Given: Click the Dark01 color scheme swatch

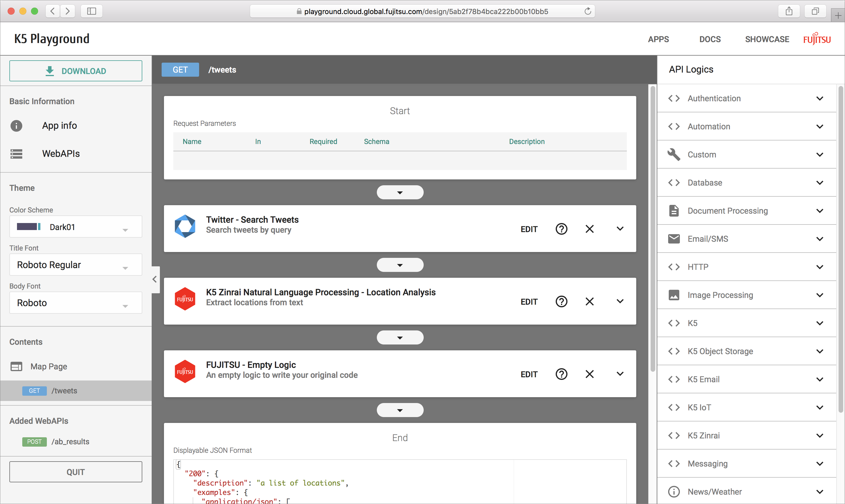Looking at the screenshot, I should coord(28,227).
